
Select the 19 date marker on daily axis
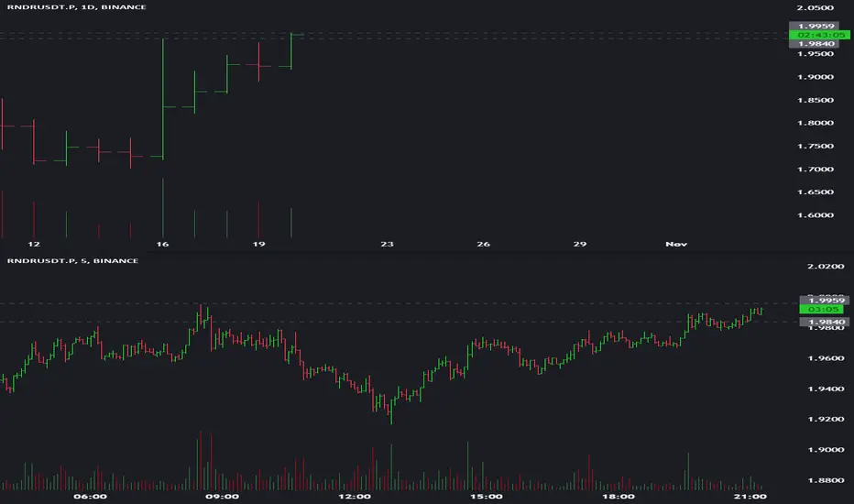[x=258, y=244]
